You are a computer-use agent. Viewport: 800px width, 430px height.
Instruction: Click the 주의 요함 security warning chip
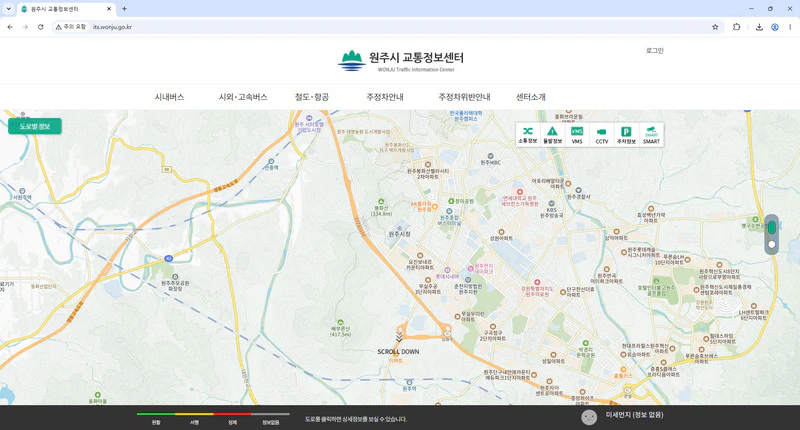(x=71, y=27)
